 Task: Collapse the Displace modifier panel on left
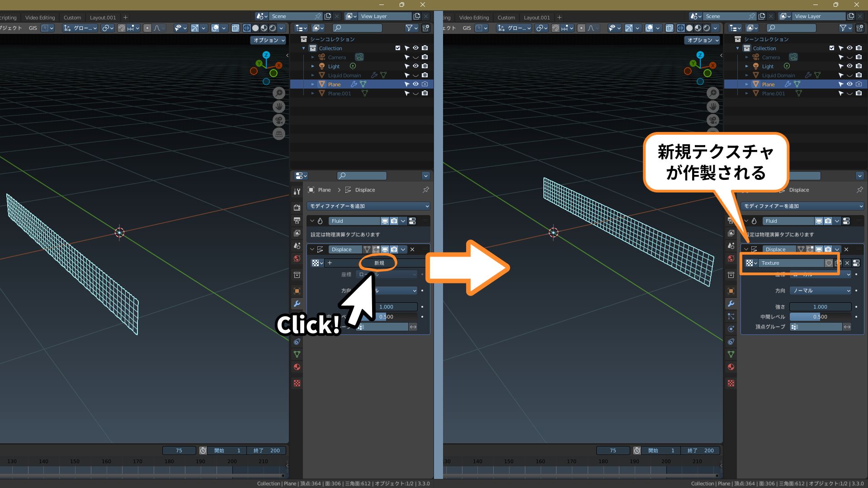312,249
